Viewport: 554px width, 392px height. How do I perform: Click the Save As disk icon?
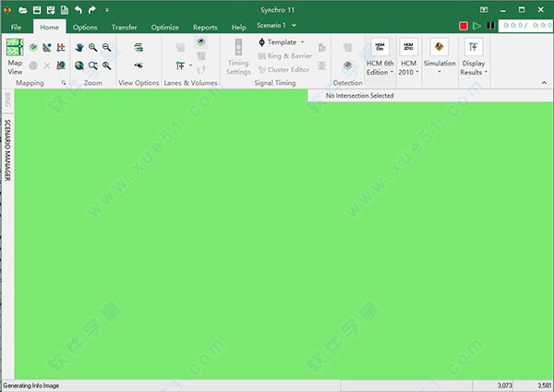(51, 10)
